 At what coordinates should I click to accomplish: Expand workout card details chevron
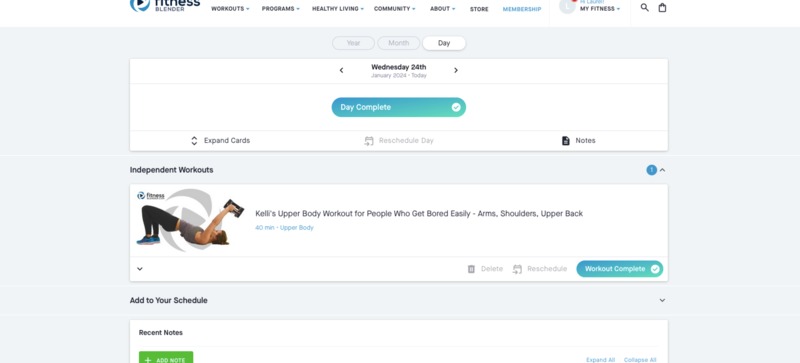click(140, 269)
